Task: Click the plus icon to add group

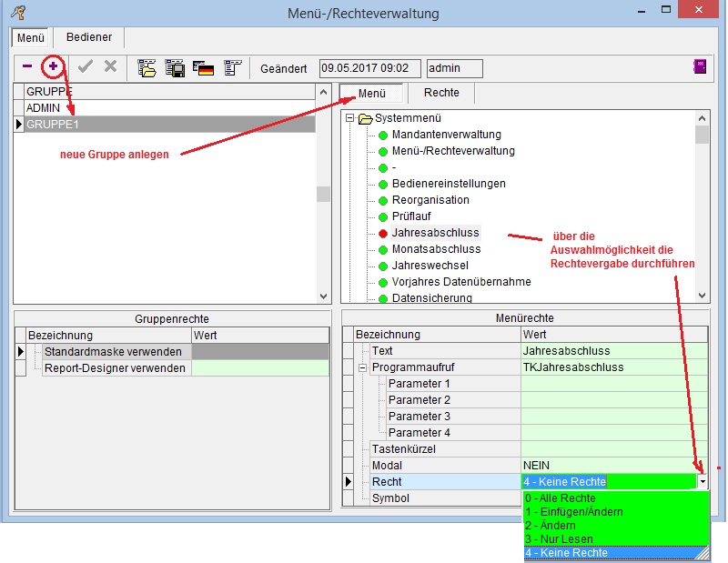Action: coord(54,66)
